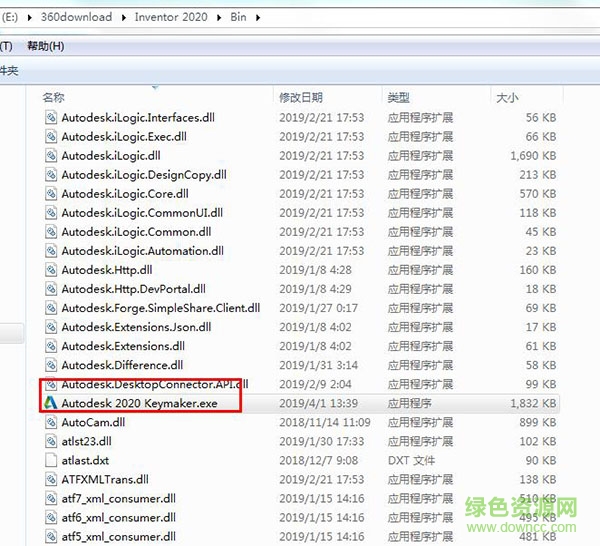Click the Autodesk.iLogic.Interfaces.dll file icon
This screenshot has width=600, height=546.
(x=51, y=117)
